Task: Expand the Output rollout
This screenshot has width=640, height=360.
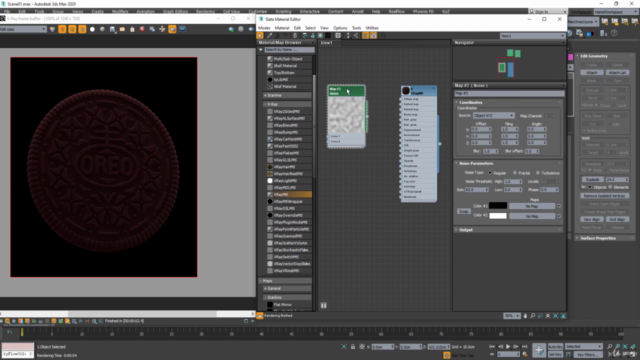Action: click(509, 230)
